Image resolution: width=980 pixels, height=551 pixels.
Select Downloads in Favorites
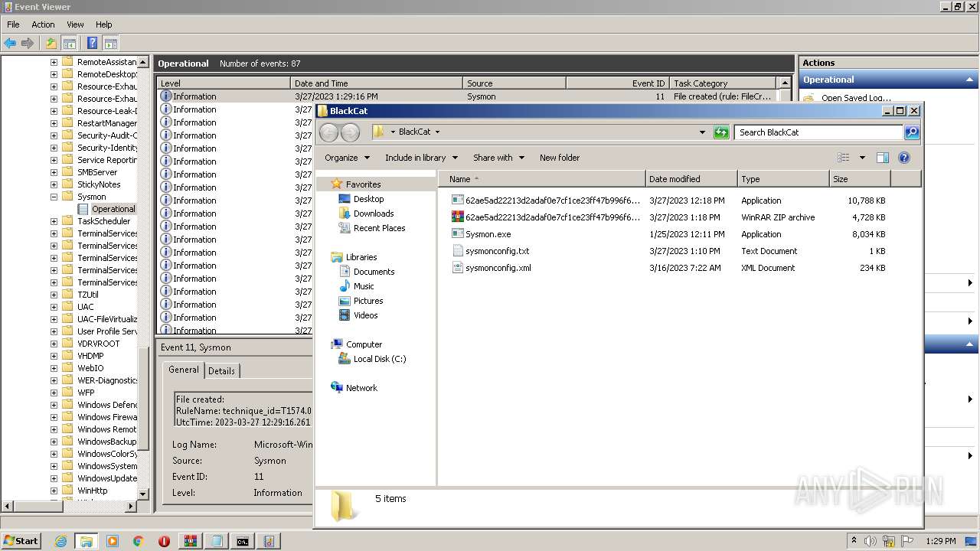pos(374,214)
